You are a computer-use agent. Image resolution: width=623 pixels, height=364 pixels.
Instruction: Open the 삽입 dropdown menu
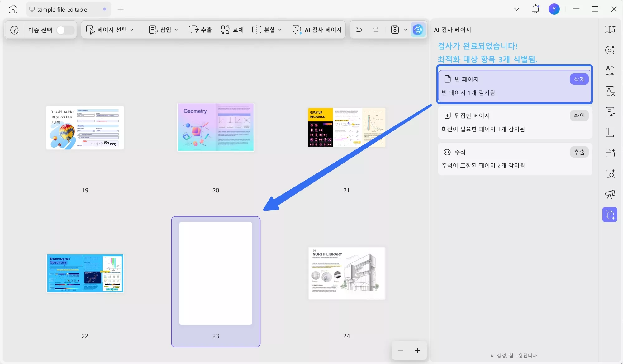point(163,30)
